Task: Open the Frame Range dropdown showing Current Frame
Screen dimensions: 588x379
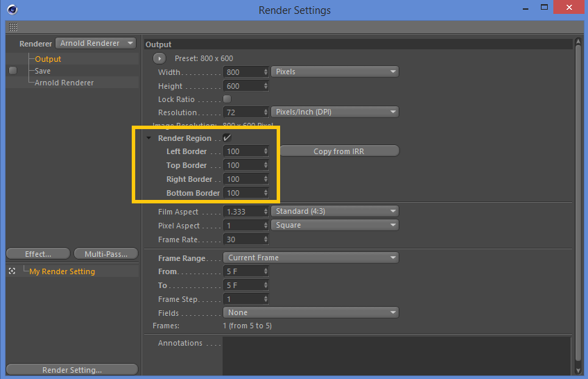Action: 311,258
